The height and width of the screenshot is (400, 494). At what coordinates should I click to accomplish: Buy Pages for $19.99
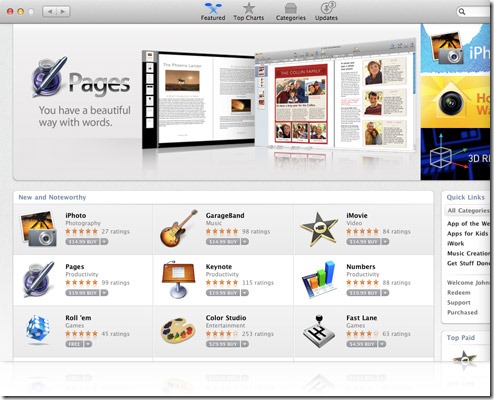[82, 293]
